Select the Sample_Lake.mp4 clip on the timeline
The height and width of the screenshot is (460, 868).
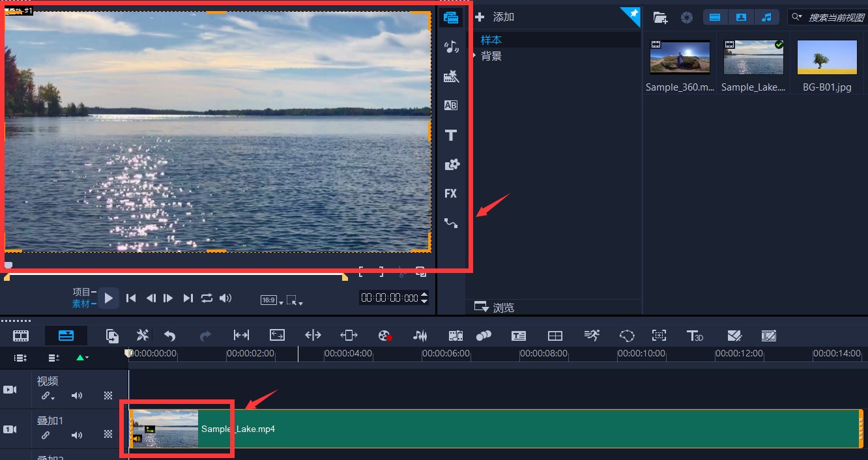point(497,429)
